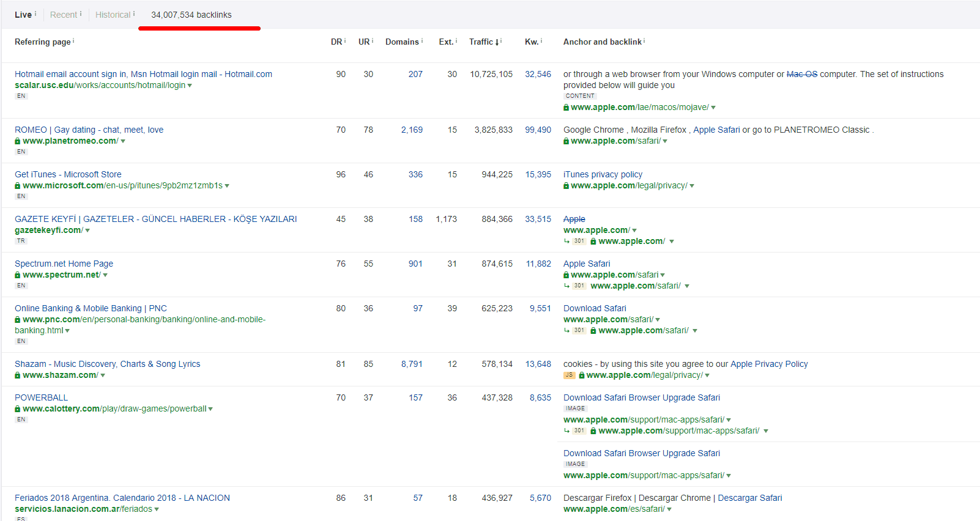This screenshot has height=521, width=980.
Task: Click the JS badge in Shazam row
Action: point(570,375)
